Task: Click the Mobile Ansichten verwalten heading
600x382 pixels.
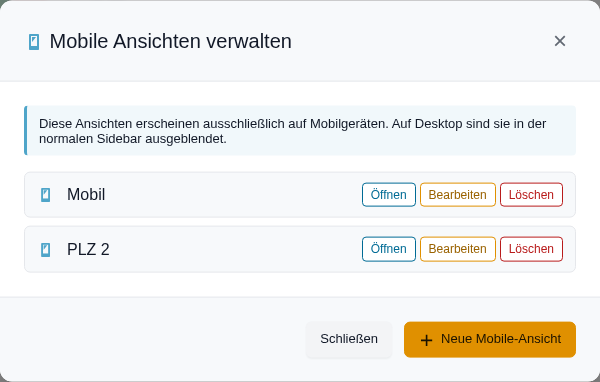Action: [x=171, y=41]
